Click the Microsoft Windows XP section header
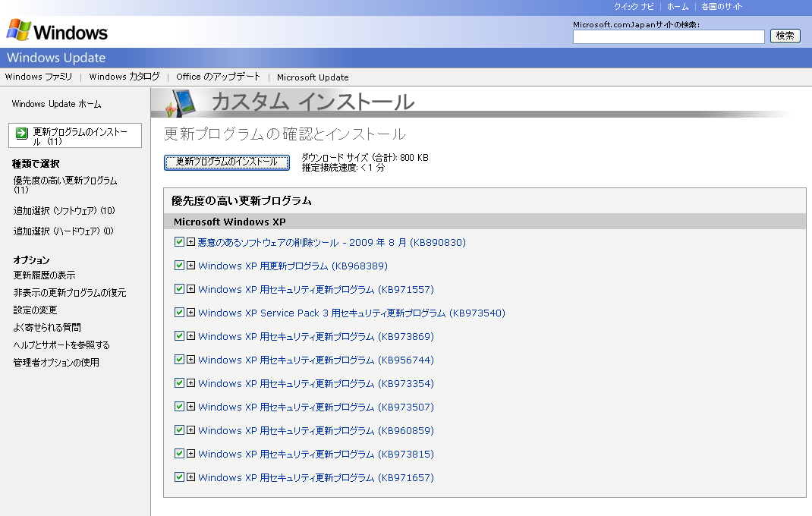812x516 pixels. click(x=229, y=222)
